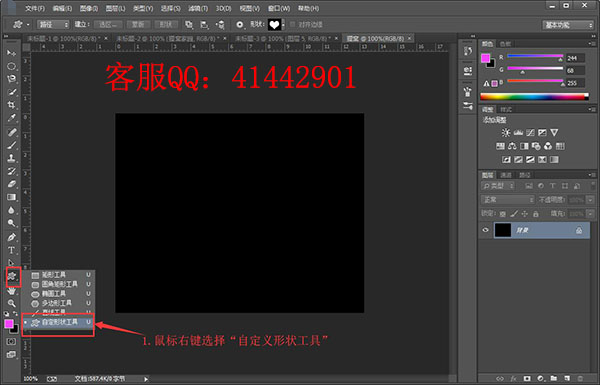
Task: Add Levels adjustment histogram icon
Action: (x=518, y=133)
